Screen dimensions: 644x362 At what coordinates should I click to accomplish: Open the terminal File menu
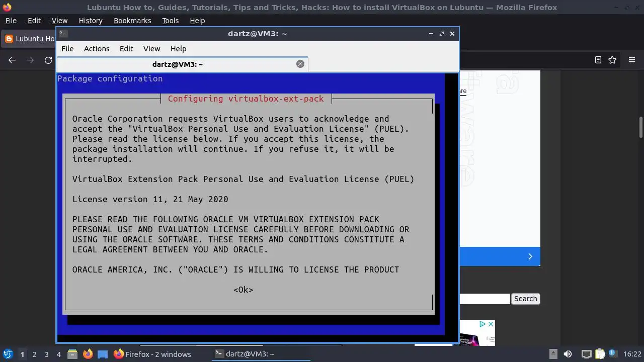pyautogui.click(x=67, y=49)
